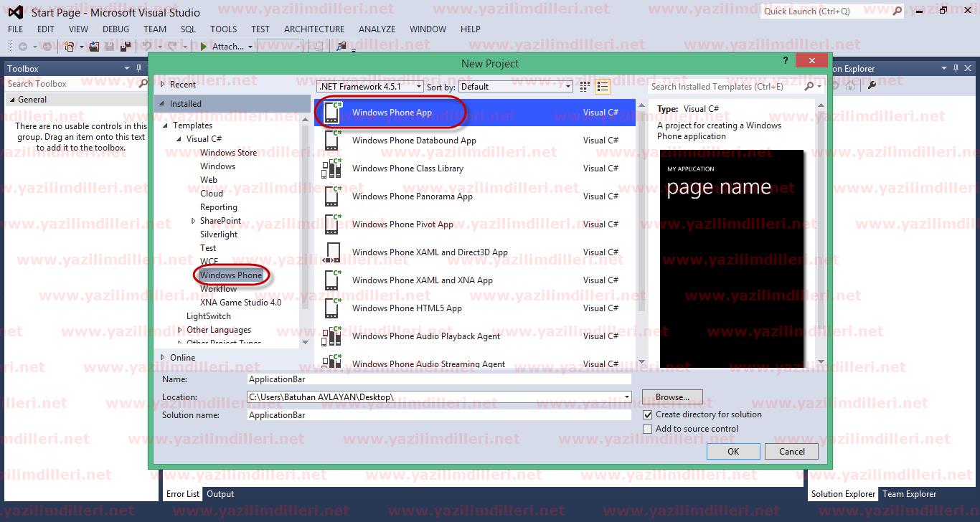Switch to the Output tab

[x=220, y=494]
